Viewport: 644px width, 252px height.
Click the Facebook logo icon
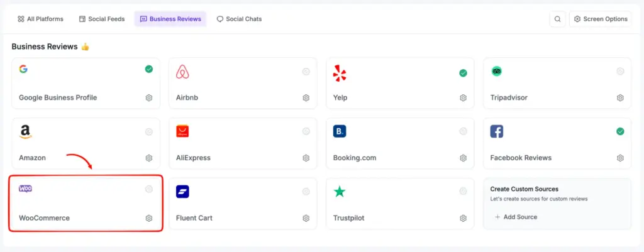(497, 131)
